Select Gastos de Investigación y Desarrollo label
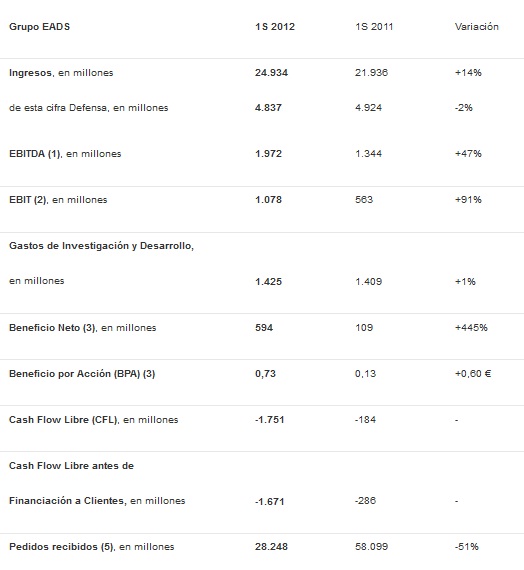524x570 pixels. pyautogui.click(x=101, y=246)
